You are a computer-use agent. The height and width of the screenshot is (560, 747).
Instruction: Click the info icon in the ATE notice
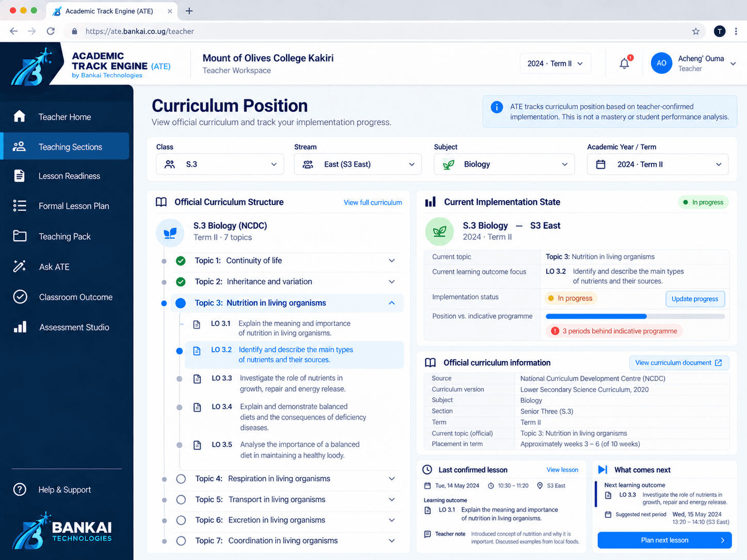point(497,107)
